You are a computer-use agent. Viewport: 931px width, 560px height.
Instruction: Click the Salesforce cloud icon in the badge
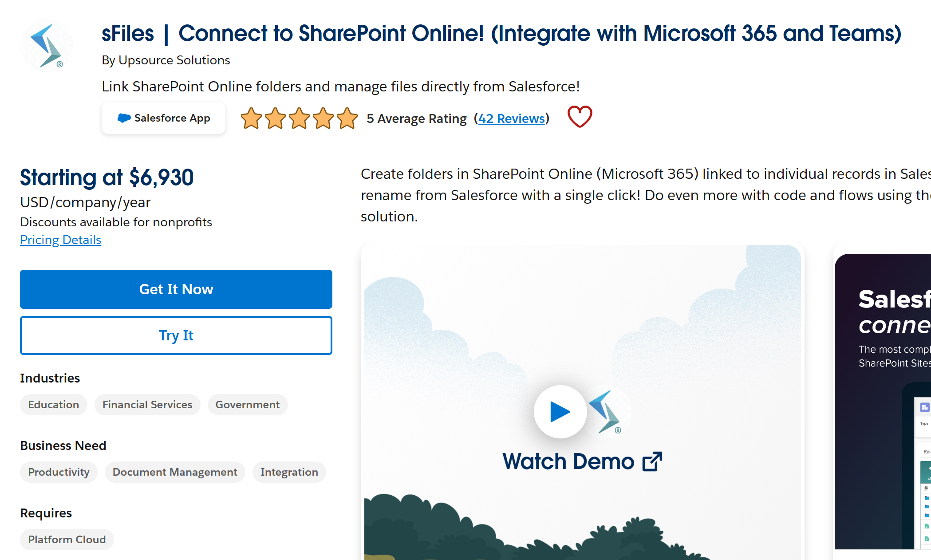[x=124, y=118]
